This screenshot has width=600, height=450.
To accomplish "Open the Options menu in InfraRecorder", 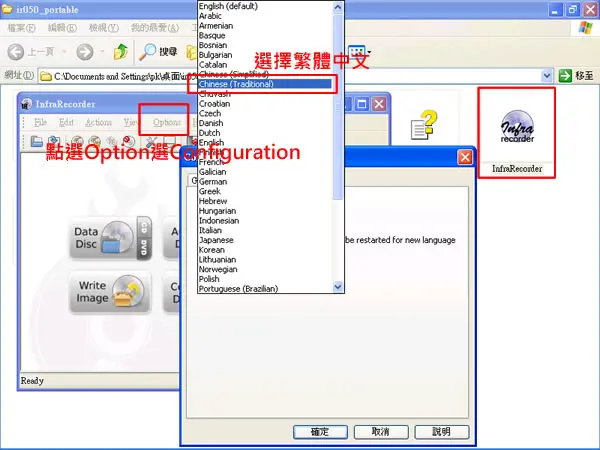I will pyautogui.click(x=167, y=122).
